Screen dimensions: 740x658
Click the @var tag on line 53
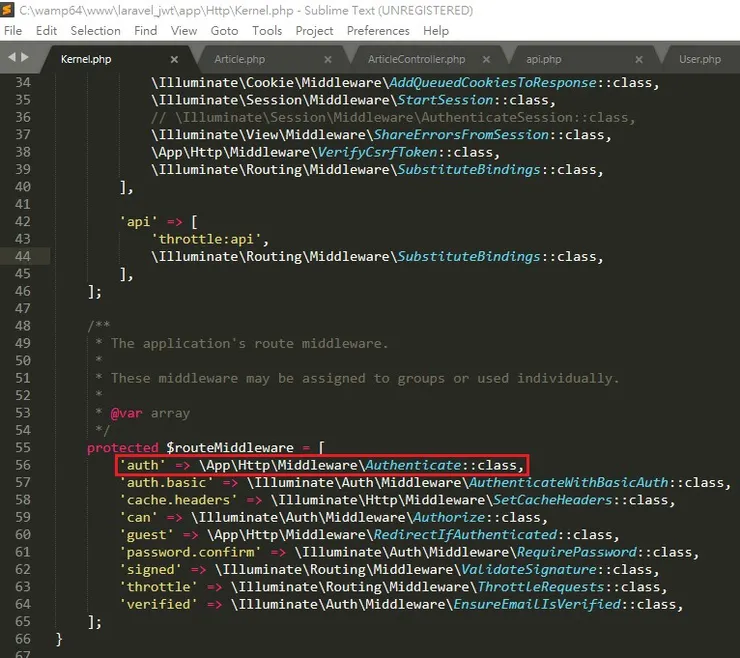point(126,413)
